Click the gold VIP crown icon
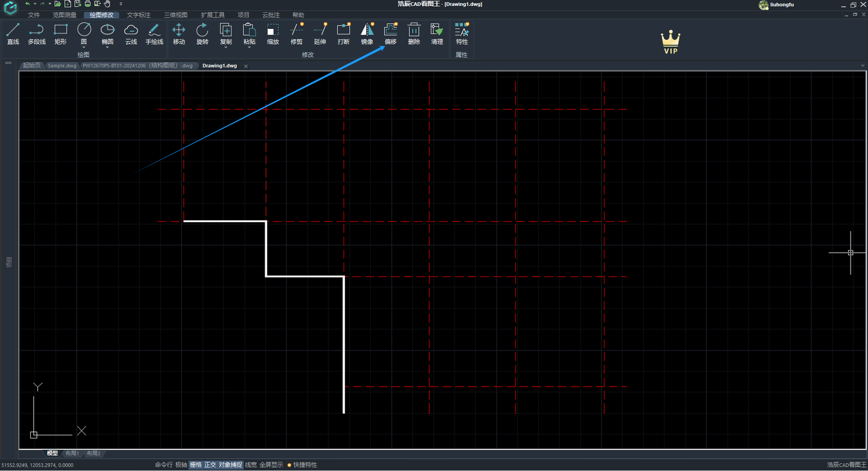The image size is (868, 471). click(x=670, y=42)
